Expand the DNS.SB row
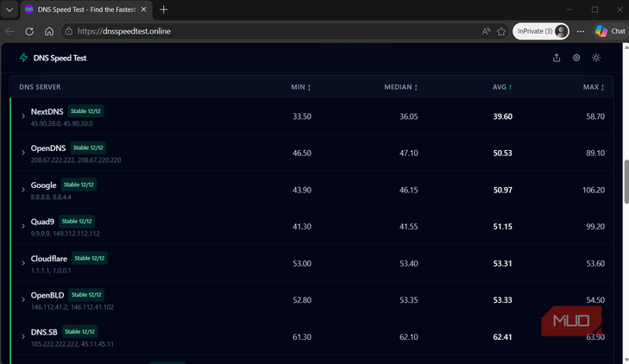This screenshot has width=629, height=364. click(x=23, y=336)
